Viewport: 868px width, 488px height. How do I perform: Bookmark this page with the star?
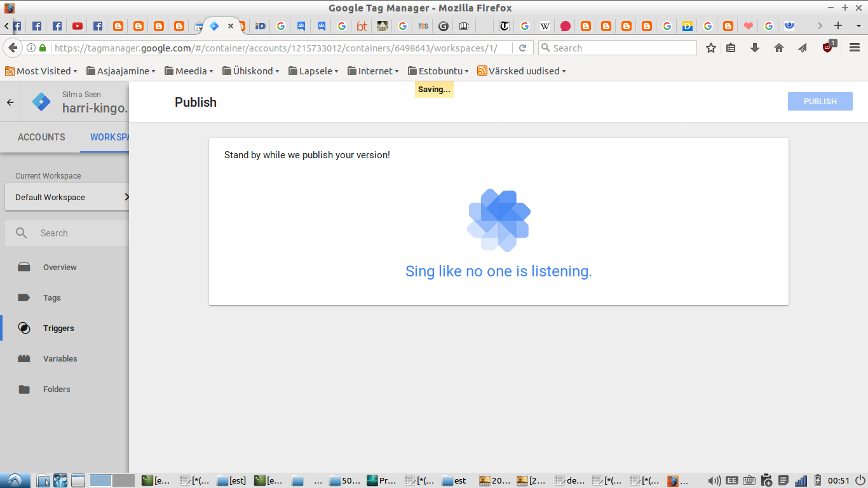pos(711,48)
